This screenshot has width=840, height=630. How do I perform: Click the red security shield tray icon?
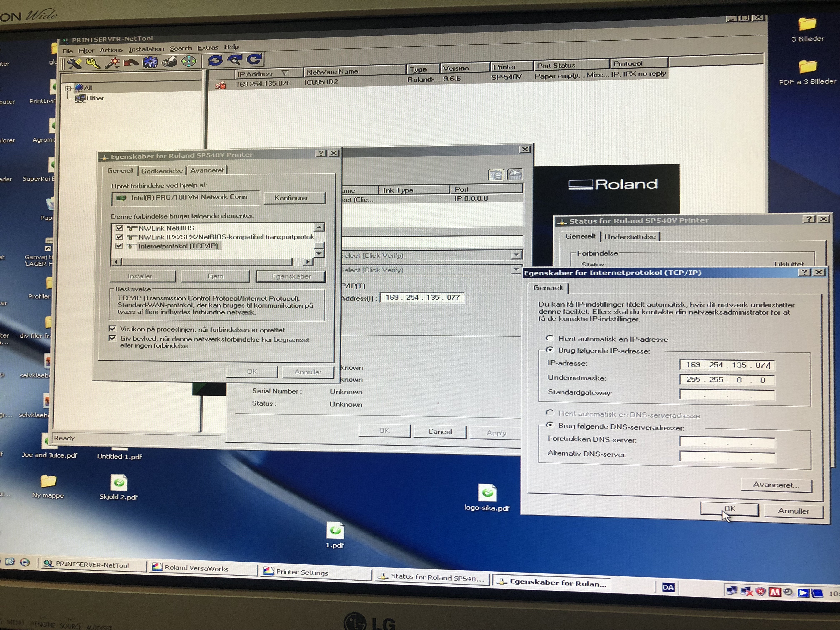click(760, 592)
